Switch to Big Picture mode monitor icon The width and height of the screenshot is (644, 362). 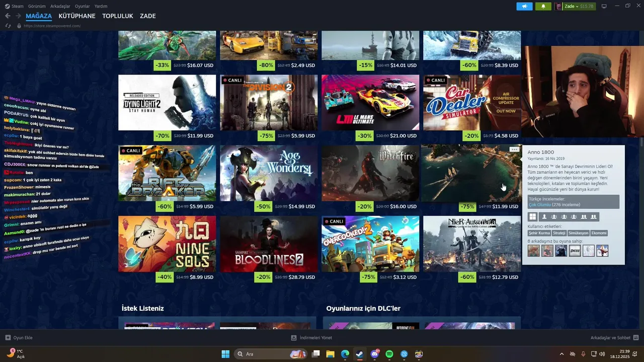coord(604,7)
